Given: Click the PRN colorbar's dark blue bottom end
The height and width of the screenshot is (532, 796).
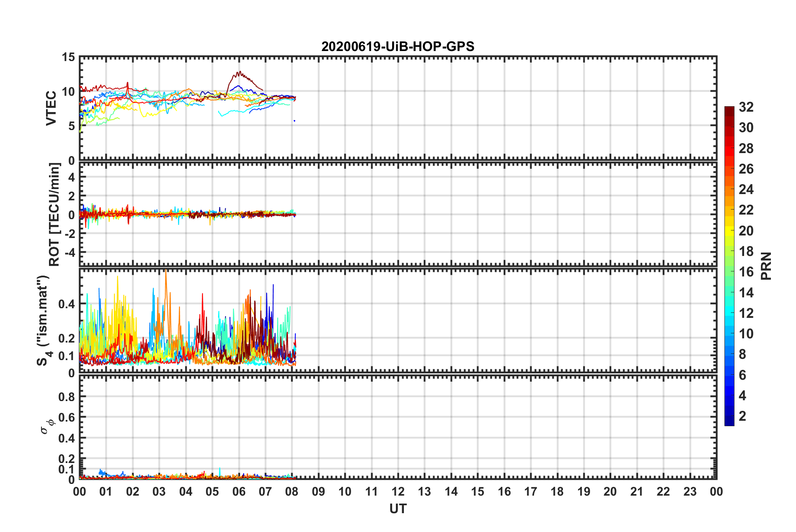Looking at the screenshot, I should [729, 421].
